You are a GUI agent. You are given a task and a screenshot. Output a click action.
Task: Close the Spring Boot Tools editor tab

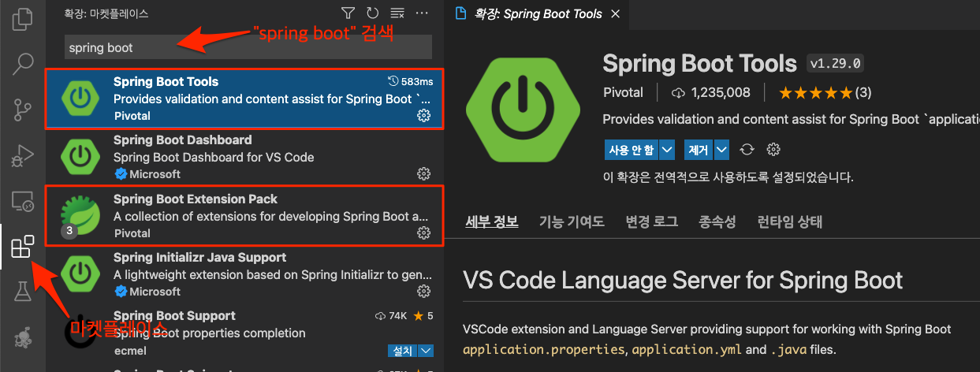point(616,14)
